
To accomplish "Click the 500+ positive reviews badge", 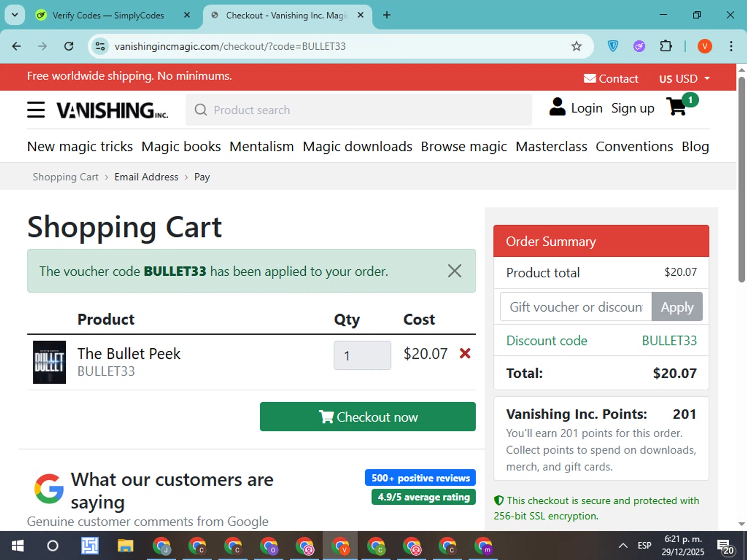I will [420, 478].
